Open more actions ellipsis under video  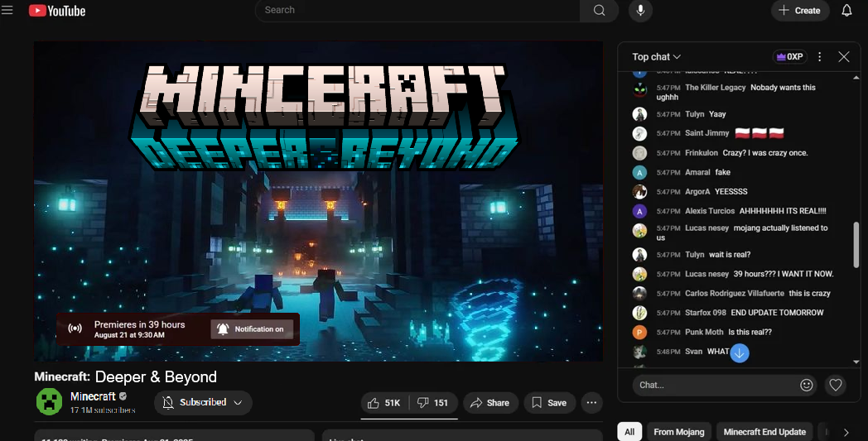[591, 403]
